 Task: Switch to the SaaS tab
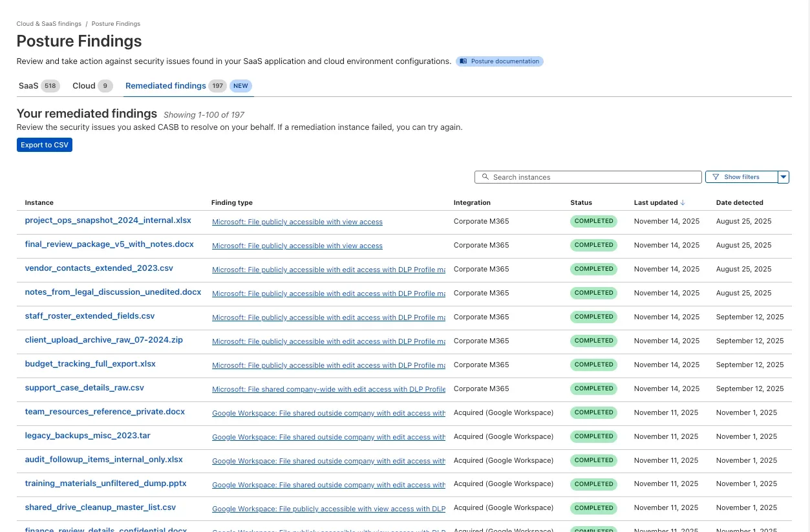point(28,85)
